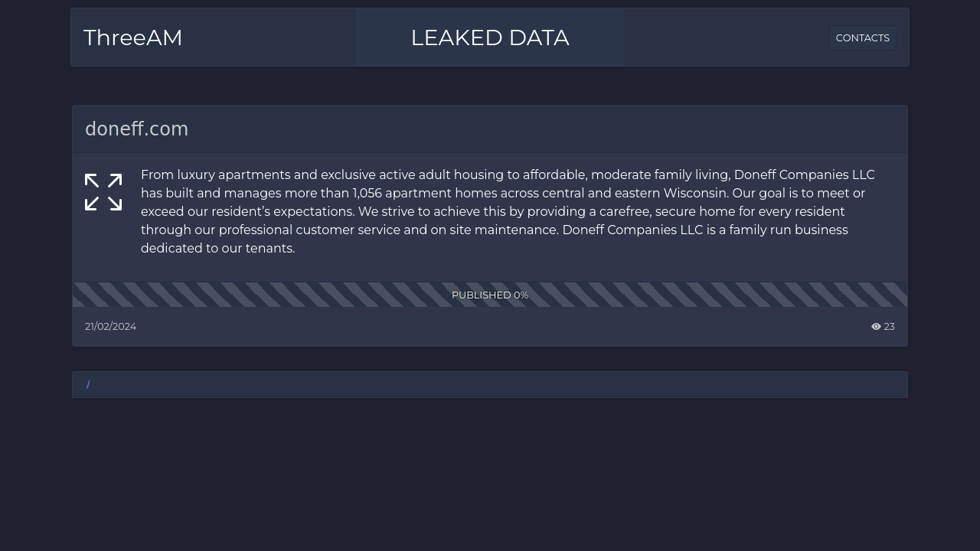Viewport: 980px width, 551px height.
Task: Open the doneff.com post title
Action: pos(136,129)
